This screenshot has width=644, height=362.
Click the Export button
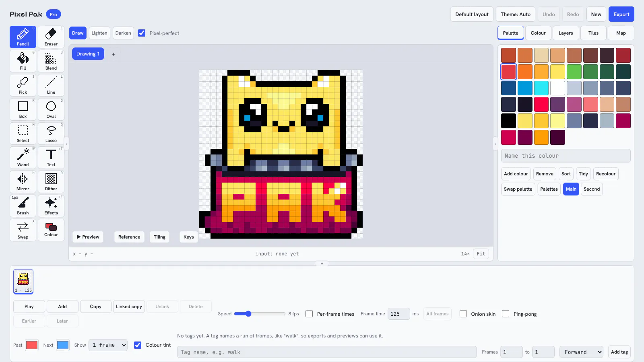[621, 14]
